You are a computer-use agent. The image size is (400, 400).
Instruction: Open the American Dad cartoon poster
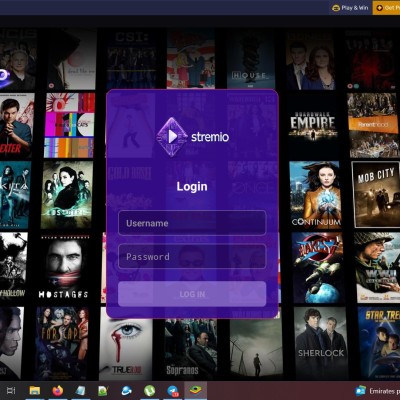click(191, 59)
